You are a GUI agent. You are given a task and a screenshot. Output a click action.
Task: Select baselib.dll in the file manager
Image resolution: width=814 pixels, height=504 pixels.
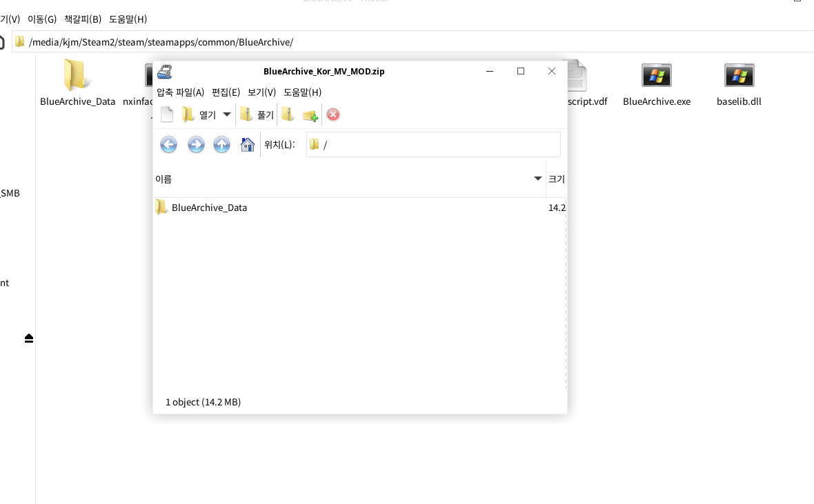[x=739, y=85]
